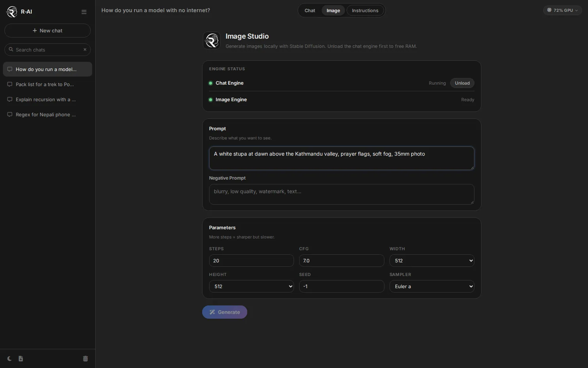Open 'Explain recursion with a ...' chat
588x368 pixels.
tap(47, 99)
